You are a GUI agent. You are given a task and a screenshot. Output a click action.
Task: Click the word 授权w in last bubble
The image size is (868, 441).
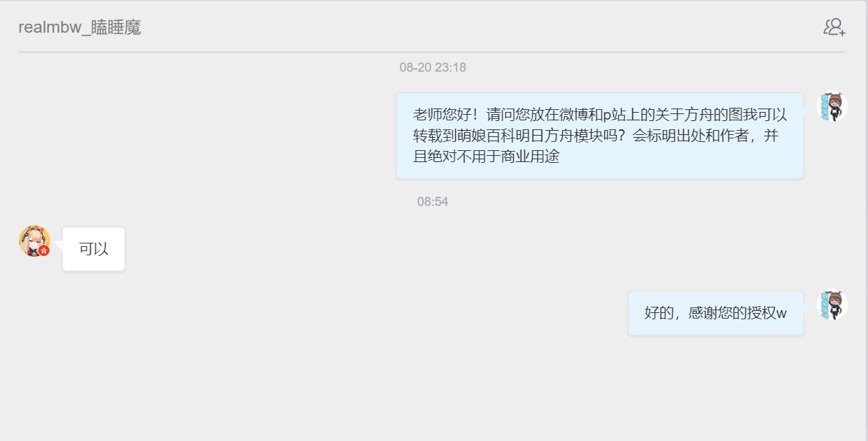(x=766, y=313)
